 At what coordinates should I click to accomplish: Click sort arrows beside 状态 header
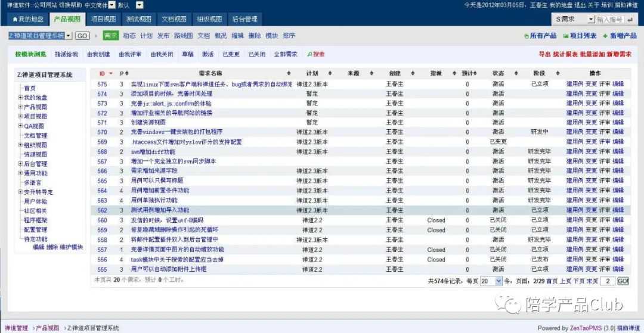pyautogui.click(x=516, y=73)
